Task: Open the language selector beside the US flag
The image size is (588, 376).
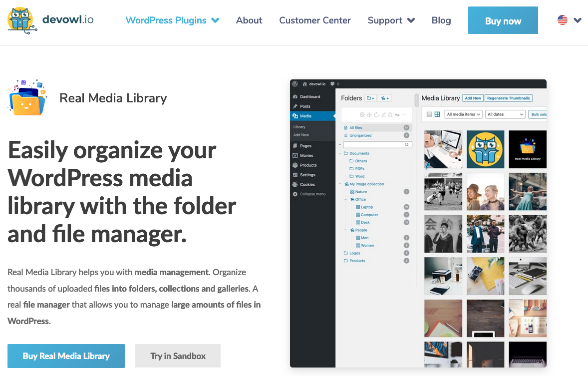Action: (x=578, y=20)
